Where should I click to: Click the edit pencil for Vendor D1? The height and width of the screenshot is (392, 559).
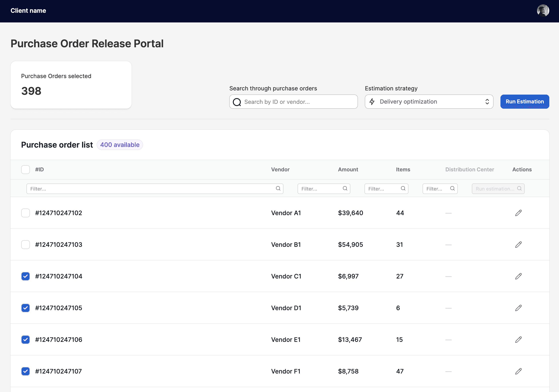[x=518, y=308]
